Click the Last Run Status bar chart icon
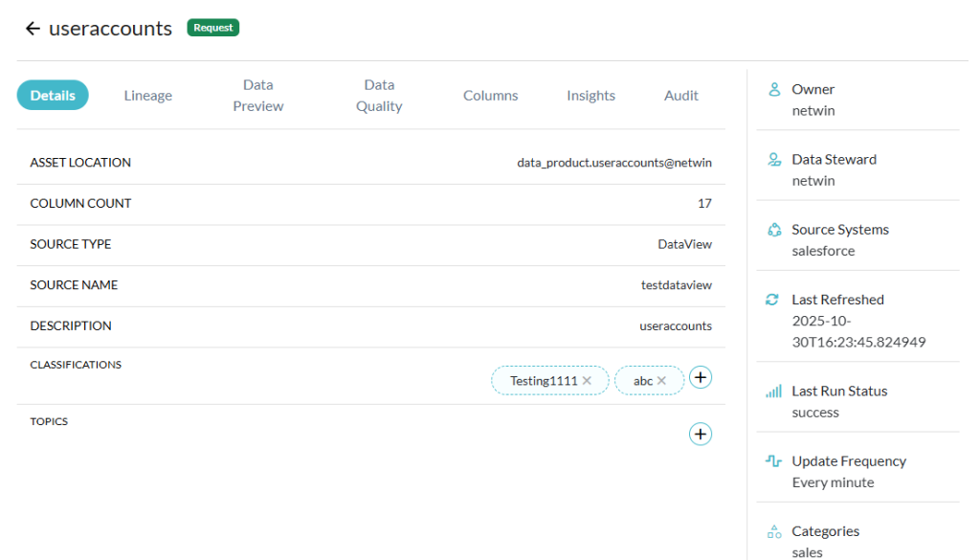Screen dimensions: 980x560 tap(773, 391)
